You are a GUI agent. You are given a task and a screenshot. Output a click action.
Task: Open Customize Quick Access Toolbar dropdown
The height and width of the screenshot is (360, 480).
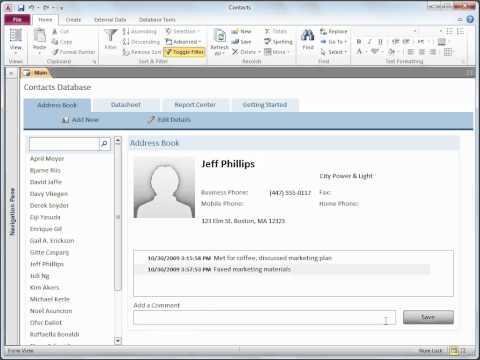pyautogui.click(x=61, y=8)
